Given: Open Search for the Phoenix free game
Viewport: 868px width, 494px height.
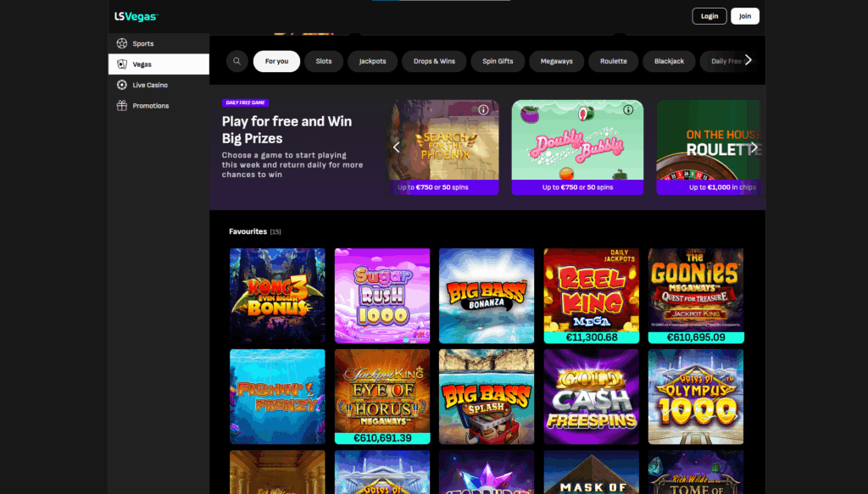Looking at the screenshot, I should pos(442,147).
